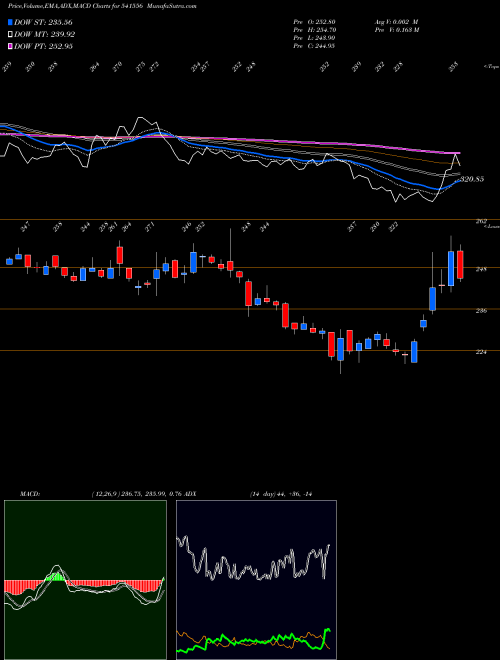Click the magenta DOW PT legend swatch
The image size is (500, 660).
tap(11, 46)
